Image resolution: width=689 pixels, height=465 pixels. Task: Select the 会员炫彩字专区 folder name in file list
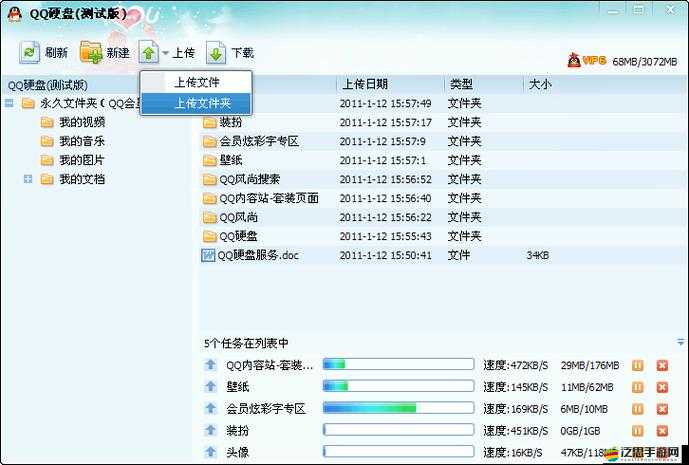(259, 141)
